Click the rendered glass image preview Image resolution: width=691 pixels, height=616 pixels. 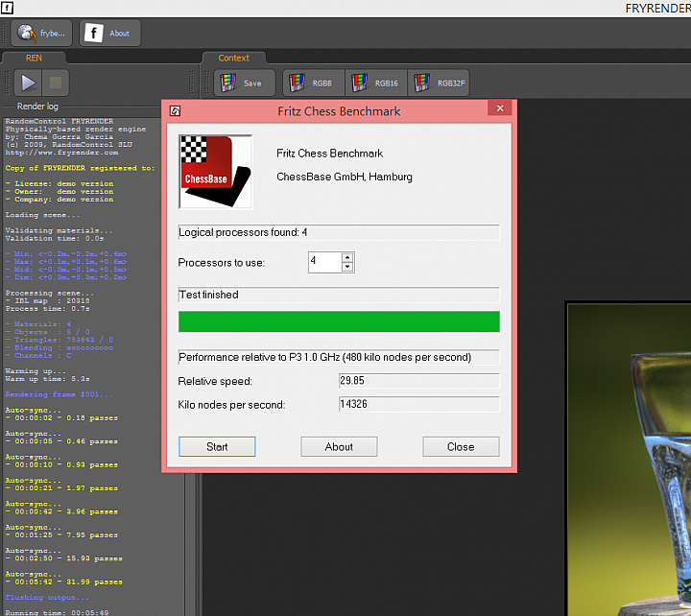pyautogui.click(x=630, y=460)
